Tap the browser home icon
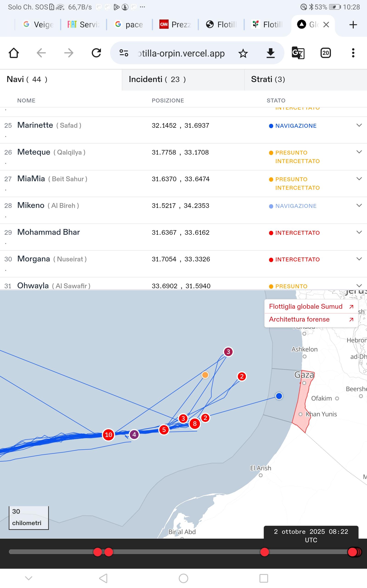Image resolution: width=367 pixels, height=588 pixels. [14, 53]
